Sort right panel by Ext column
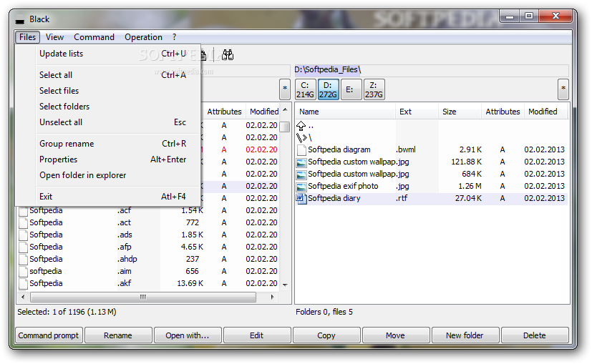Image resolution: width=592 pixels, height=364 pixels. pyautogui.click(x=417, y=112)
